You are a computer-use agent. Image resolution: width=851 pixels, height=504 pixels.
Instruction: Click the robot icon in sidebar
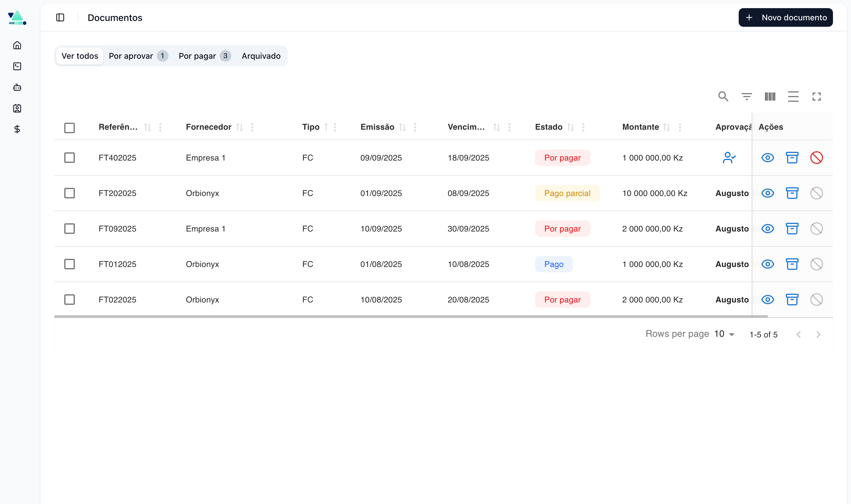point(17,88)
